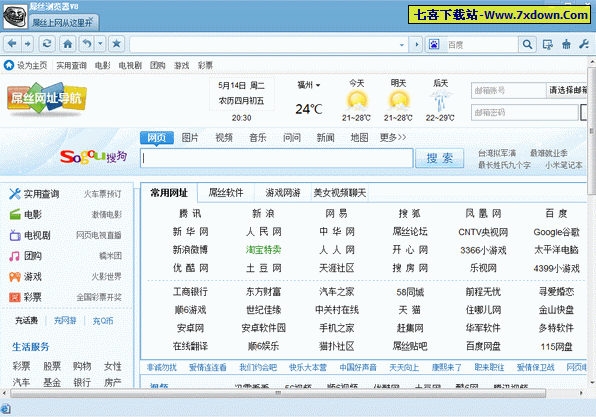
Task: Click the 电视剧 bookmark bar item
Action: [x=130, y=65]
